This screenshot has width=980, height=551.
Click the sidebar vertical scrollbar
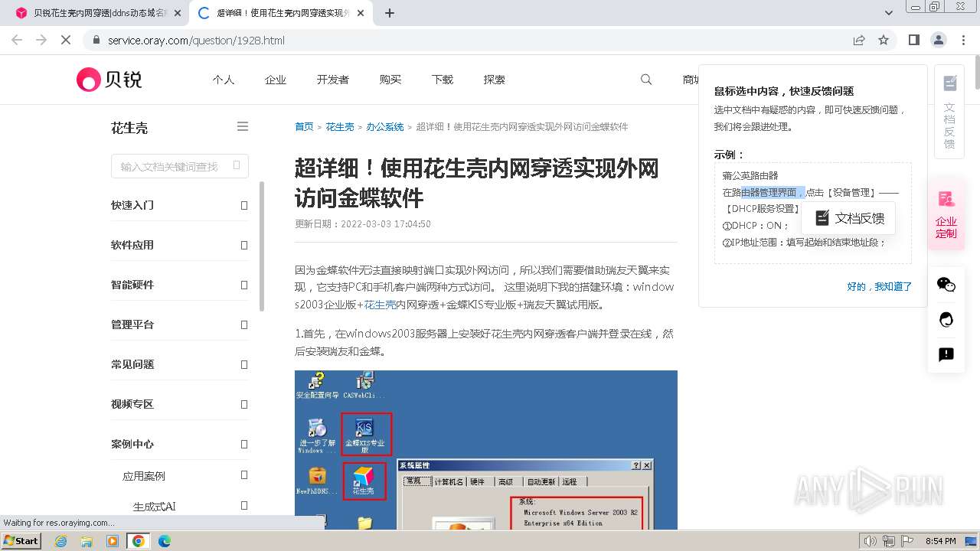(x=262, y=246)
